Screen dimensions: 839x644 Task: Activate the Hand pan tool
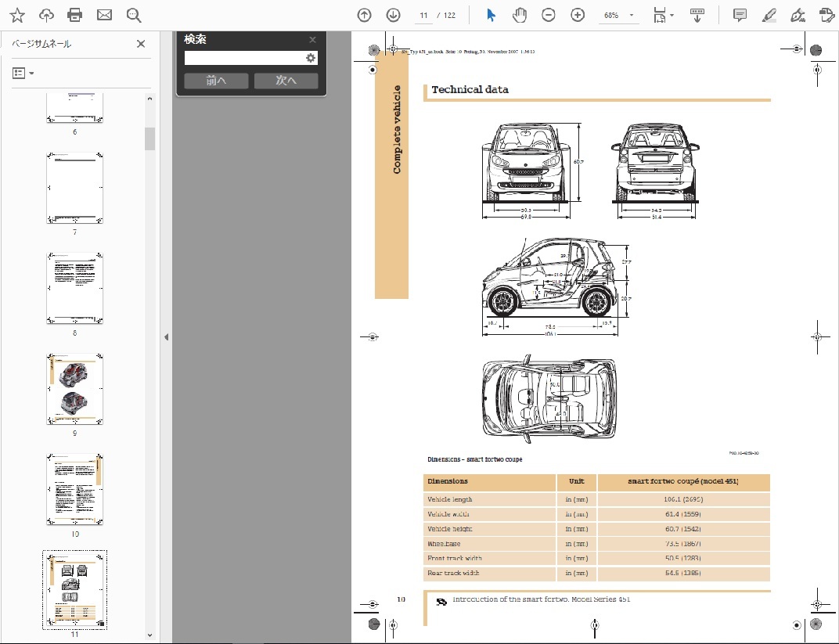(520, 15)
